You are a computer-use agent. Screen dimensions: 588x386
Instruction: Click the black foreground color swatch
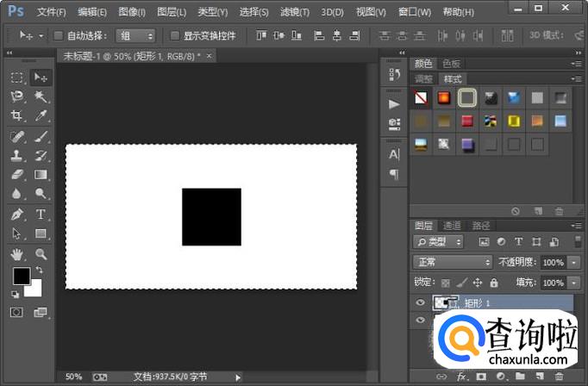pos(21,276)
